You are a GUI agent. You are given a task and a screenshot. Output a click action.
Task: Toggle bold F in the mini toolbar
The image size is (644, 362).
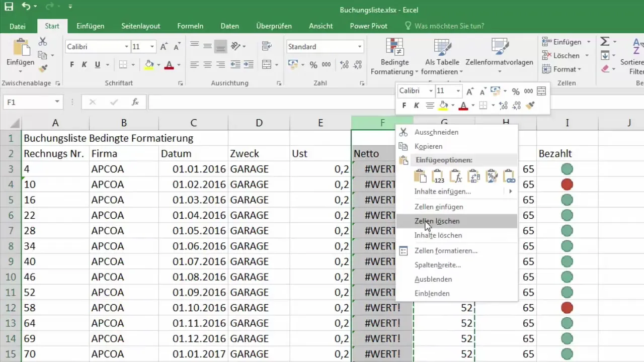click(404, 106)
